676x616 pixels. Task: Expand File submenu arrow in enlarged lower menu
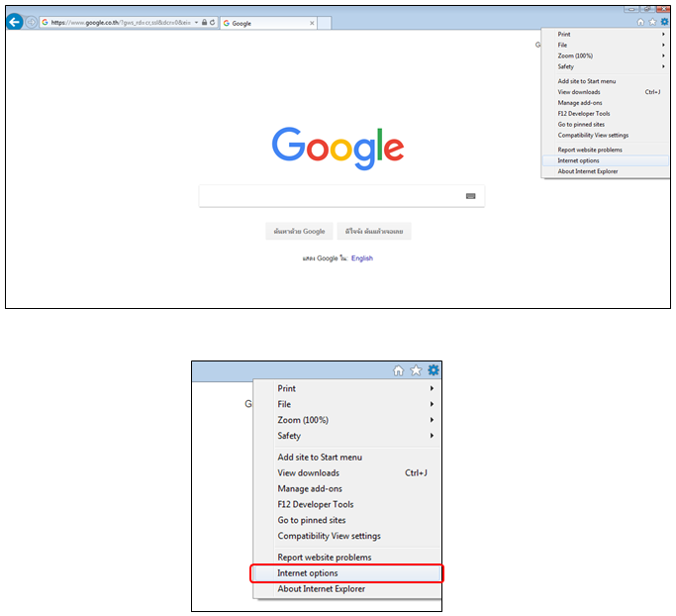point(432,404)
